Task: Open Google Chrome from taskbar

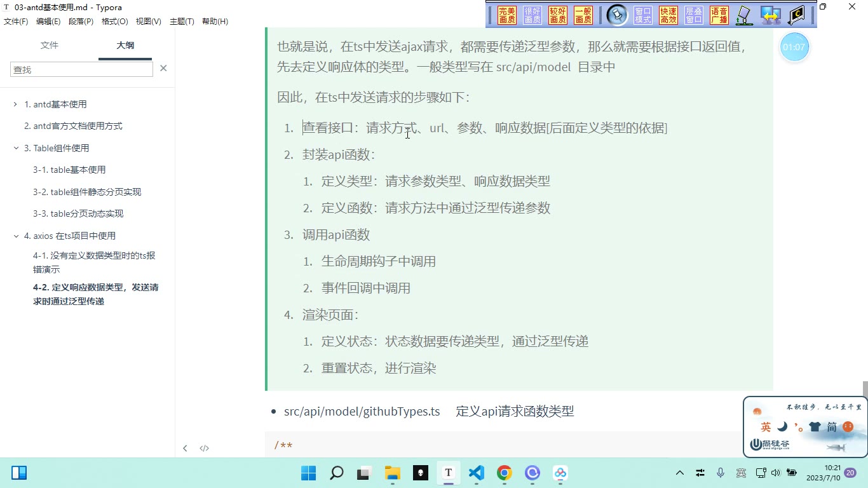Action: click(505, 473)
